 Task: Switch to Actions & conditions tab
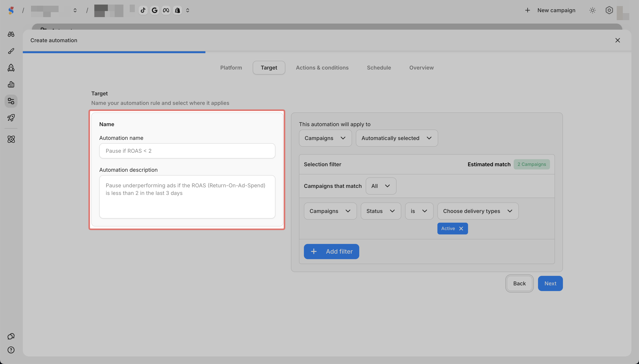pyautogui.click(x=322, y=67)
